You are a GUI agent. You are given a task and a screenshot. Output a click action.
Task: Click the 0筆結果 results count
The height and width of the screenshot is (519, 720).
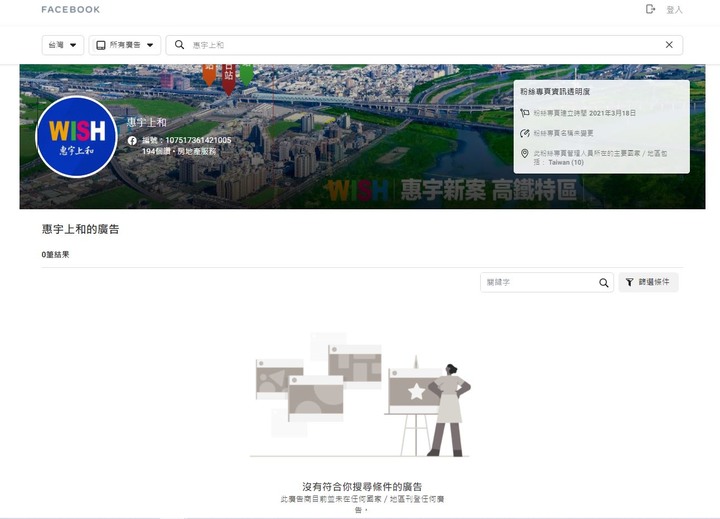pos(55,254)
